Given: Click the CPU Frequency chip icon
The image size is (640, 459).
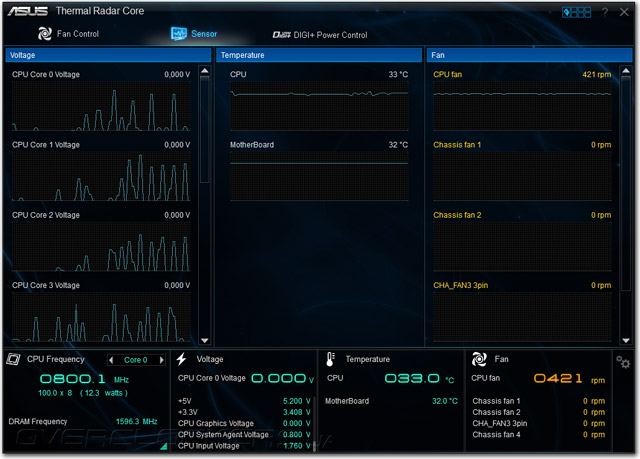Looking at the screenshot, I should pyautogui.click(x=13, y=359).
